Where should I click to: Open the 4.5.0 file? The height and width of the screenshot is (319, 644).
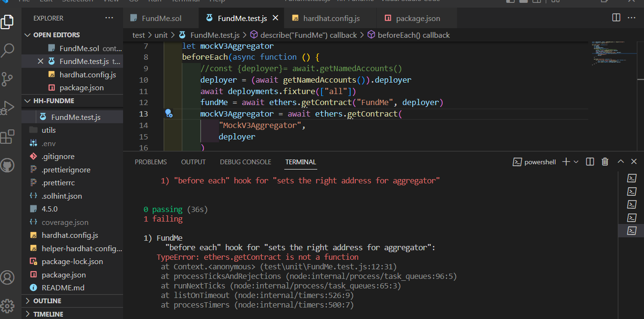pyautogui.click(x=72, y=209)
